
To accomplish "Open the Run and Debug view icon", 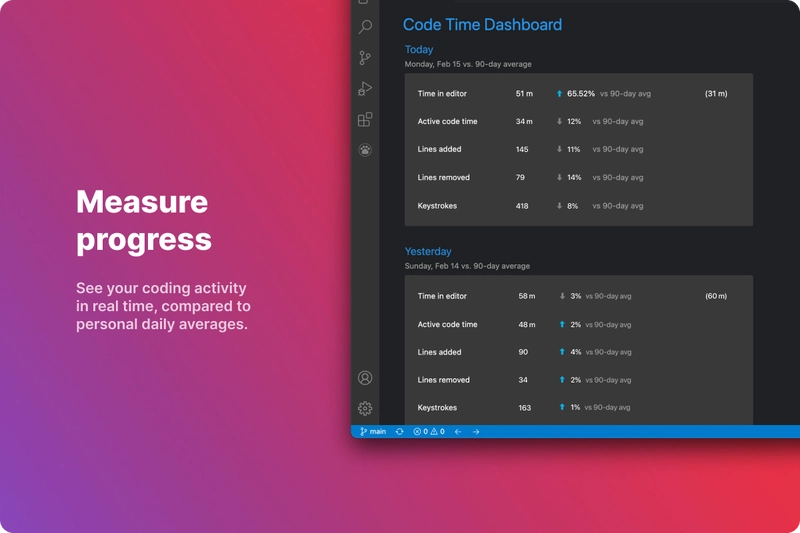I will (x=365, y=89).
